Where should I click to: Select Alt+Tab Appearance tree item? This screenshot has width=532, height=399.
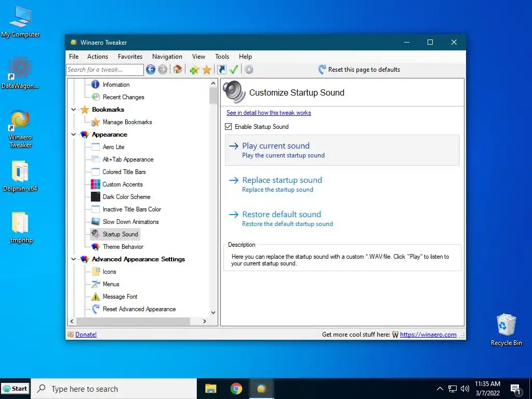128,159
